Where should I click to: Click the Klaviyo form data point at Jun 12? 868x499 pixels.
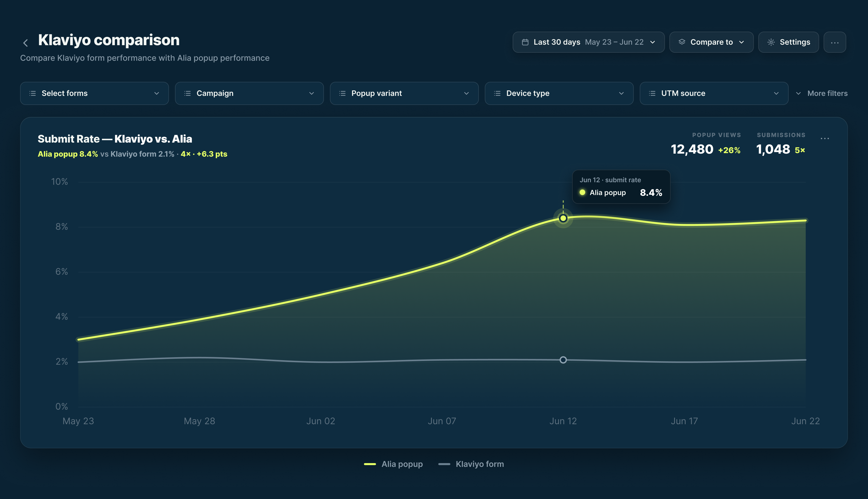[x=563, y=360]
